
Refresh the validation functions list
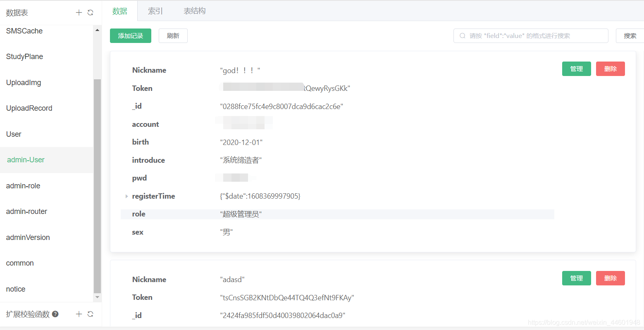coord(91,314)
